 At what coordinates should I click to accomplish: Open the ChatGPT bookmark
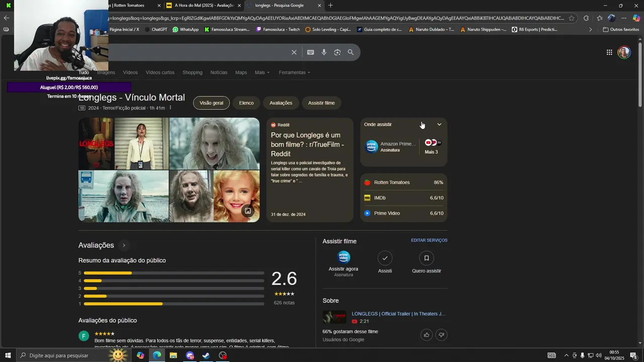(156, 29)
